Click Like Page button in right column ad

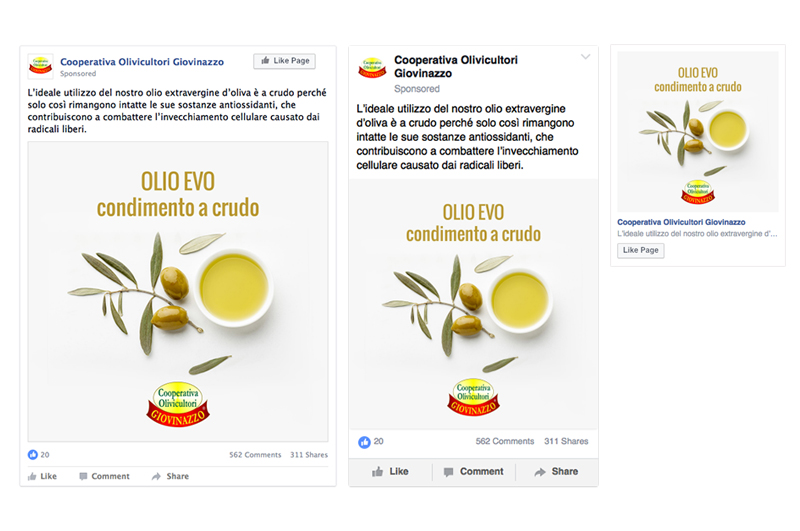coord(641,250)
